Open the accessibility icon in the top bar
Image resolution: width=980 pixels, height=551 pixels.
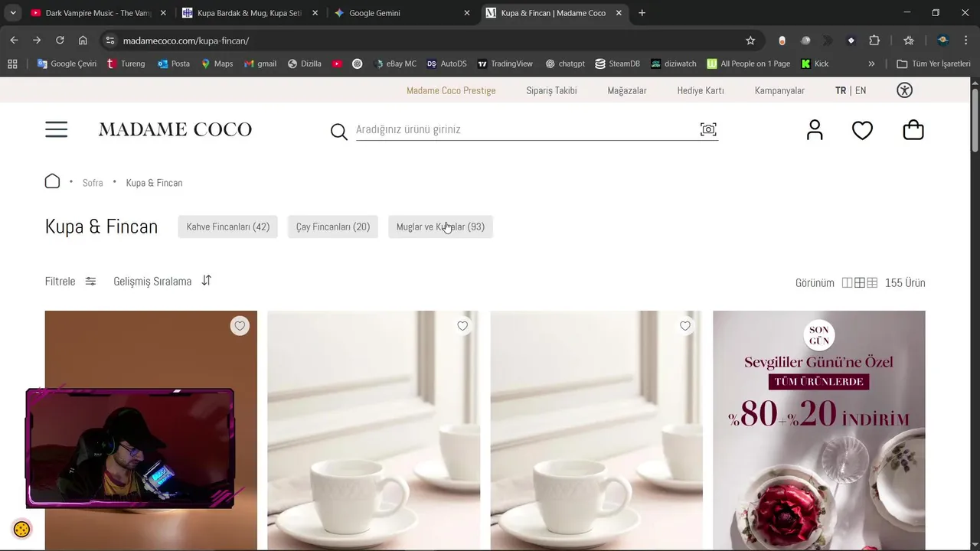pyautogui.click(x=905, y=90)
